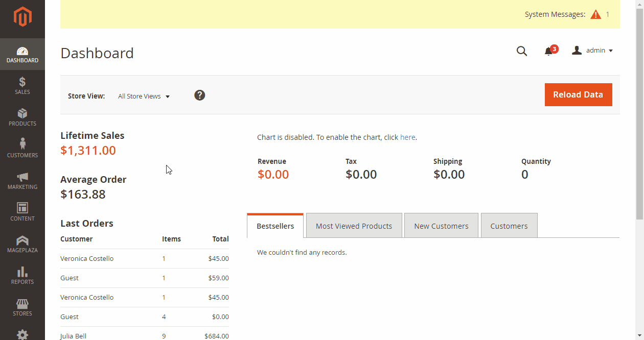Click the 'here' link to enable chart

(x=407, y=137)
